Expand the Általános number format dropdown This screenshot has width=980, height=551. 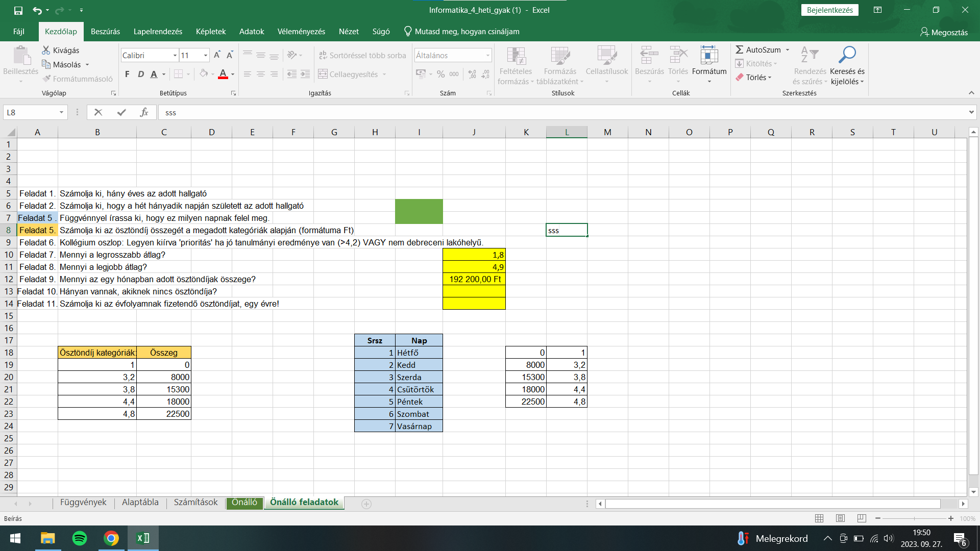click(487, 55)
